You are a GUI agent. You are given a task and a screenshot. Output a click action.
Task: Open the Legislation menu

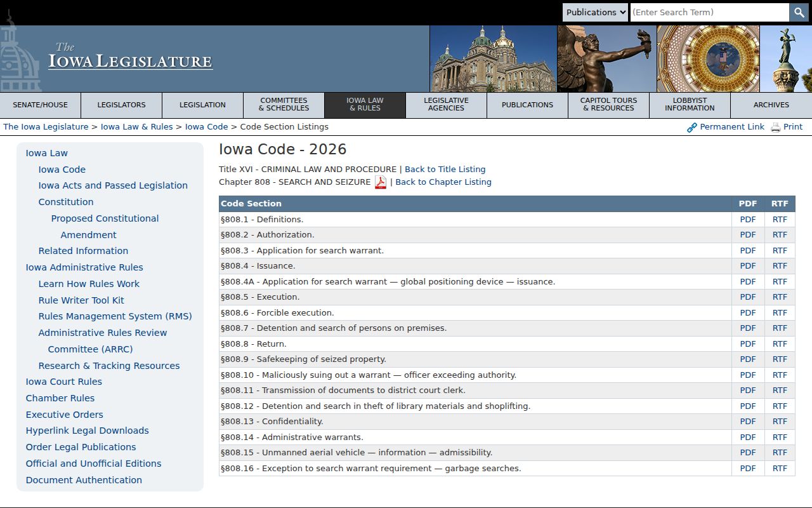[x=202, y=105]
